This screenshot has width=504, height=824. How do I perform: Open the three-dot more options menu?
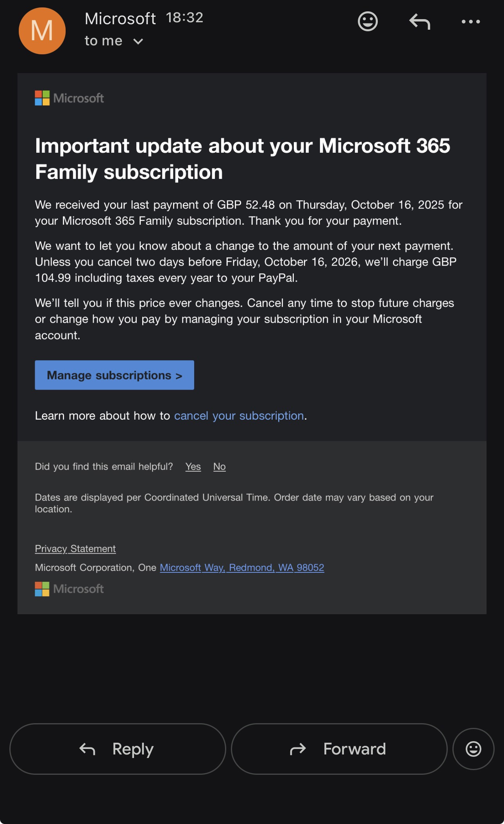[x=471, y=22]
